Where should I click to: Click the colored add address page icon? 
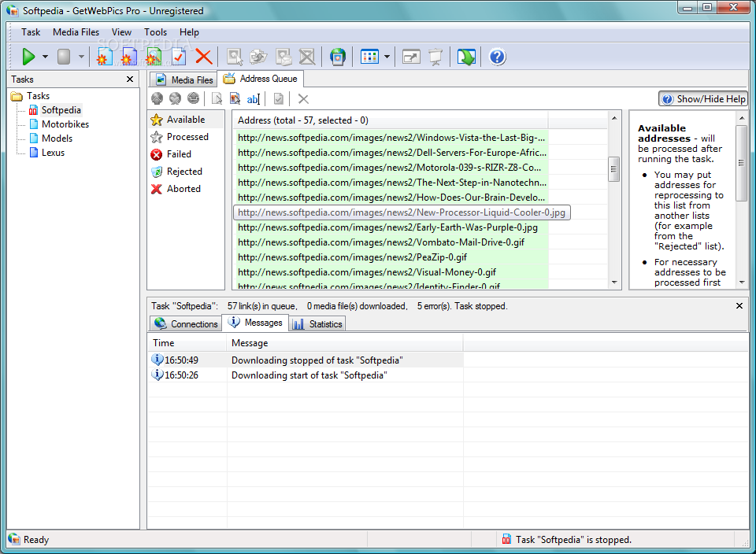point(235,98)
